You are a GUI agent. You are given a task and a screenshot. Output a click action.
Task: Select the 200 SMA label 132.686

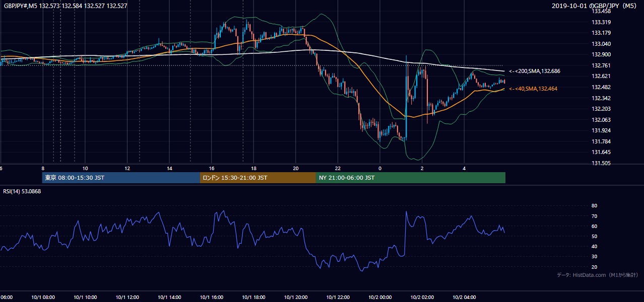[535, 71]
